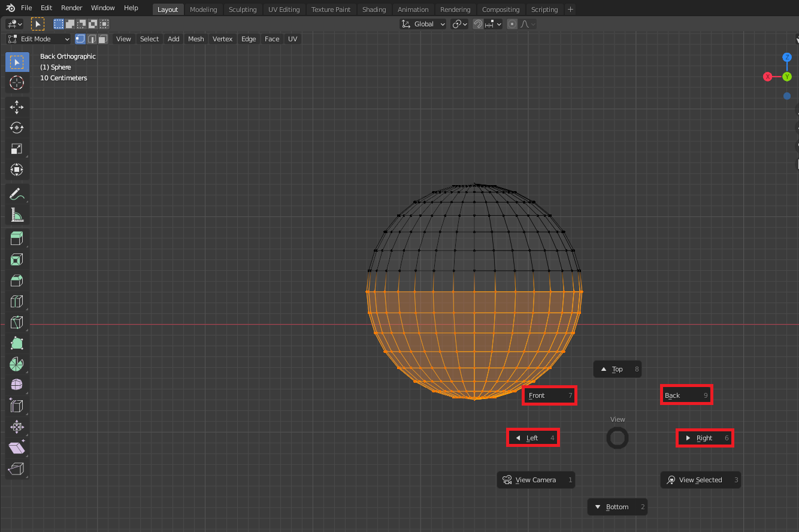Screen dimensions: 799x532
Task: Choose the Measure tool
Action: pos(17,215)
